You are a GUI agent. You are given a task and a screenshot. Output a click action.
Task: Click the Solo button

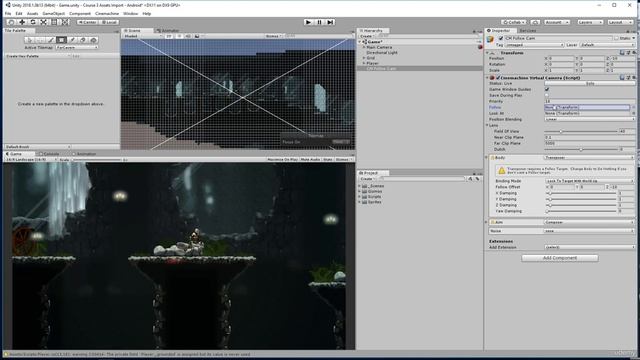[590, 84]
